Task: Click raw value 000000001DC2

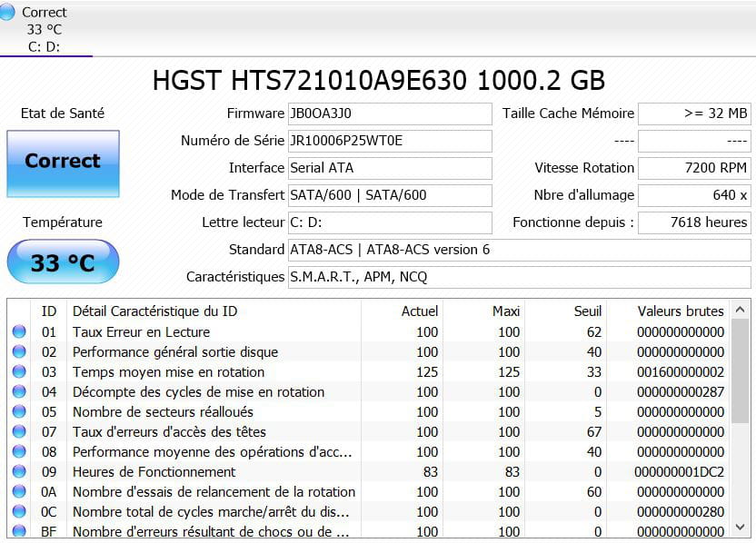Action: click(x=679, y=471)
